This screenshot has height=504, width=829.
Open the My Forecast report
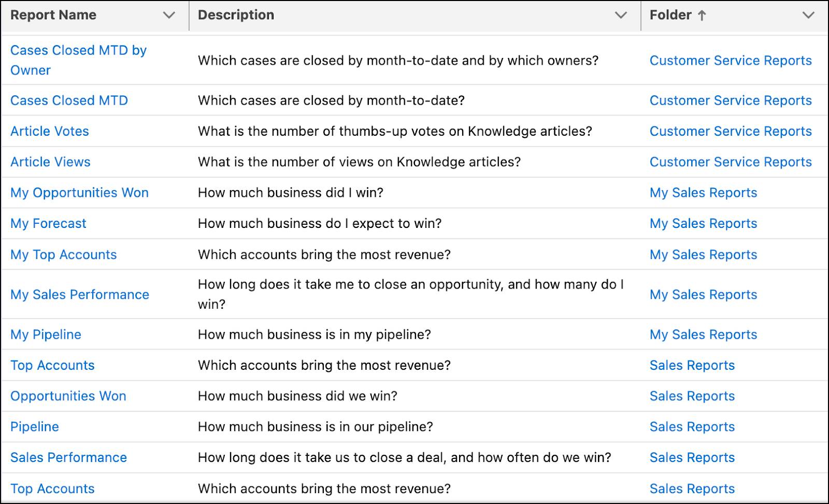[48, 224]
